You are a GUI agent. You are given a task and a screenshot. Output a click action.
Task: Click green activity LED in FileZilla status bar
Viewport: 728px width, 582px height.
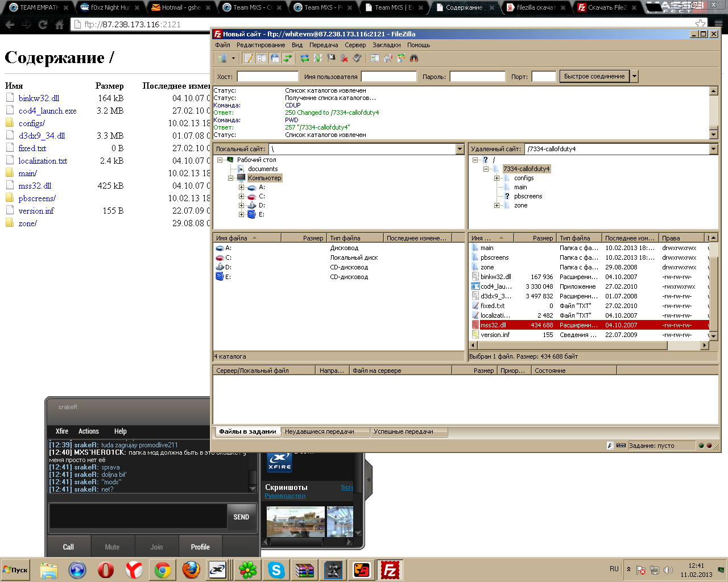click(x=701, y=446)
